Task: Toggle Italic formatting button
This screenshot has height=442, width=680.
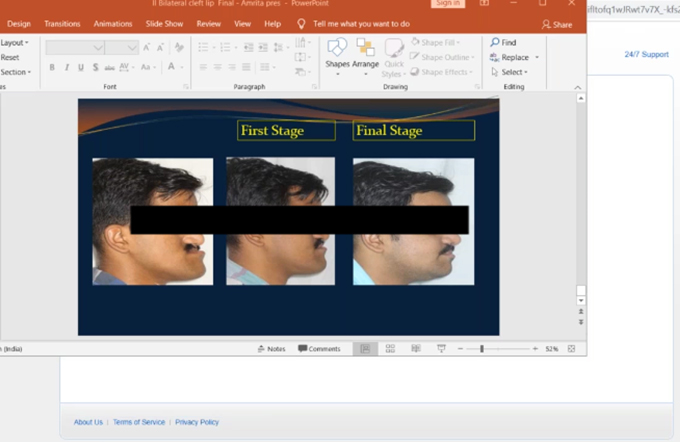Action: tap(67, 67)
